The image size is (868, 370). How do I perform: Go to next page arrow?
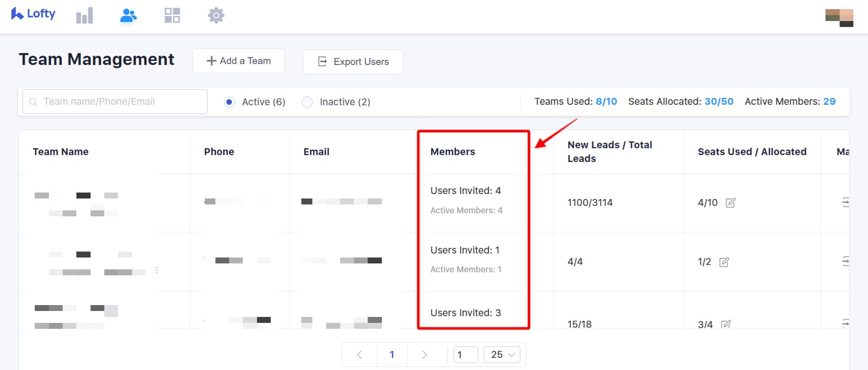(x=424, y=354)
